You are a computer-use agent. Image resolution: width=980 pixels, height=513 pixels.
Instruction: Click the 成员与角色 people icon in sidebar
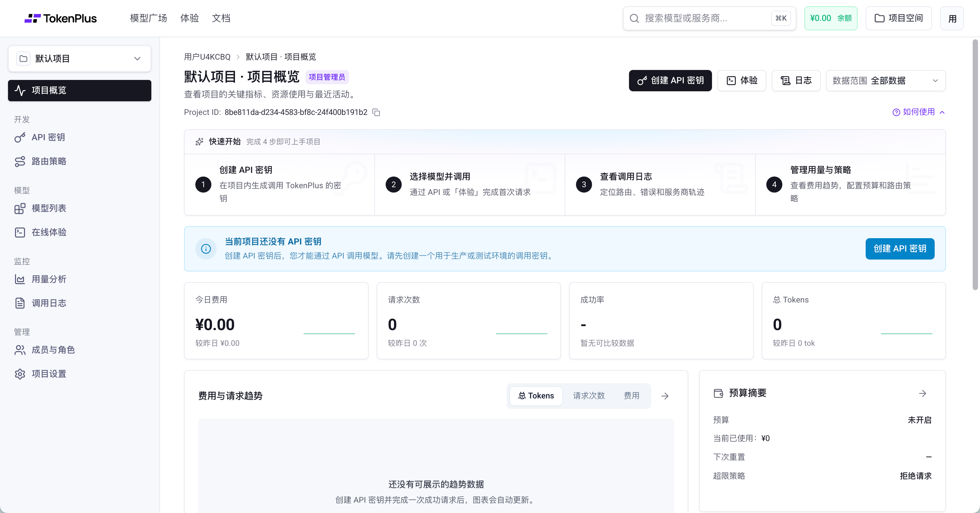tap(20, 350)
